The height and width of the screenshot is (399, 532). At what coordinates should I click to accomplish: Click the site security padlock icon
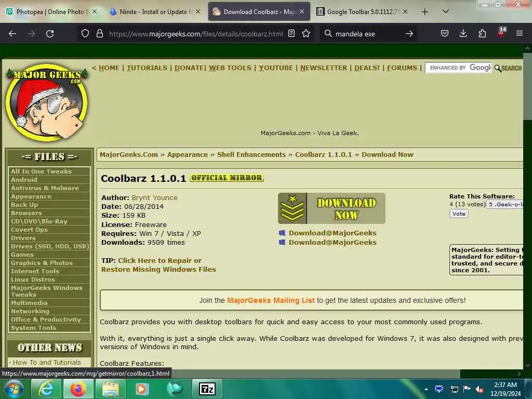coord(99,34)
